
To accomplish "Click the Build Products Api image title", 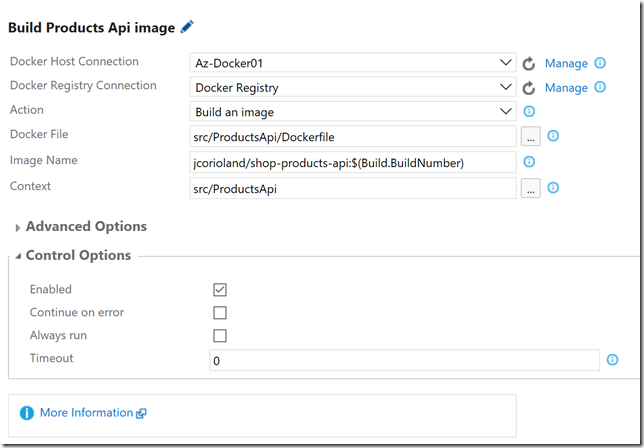I will [x=92, y=28].
